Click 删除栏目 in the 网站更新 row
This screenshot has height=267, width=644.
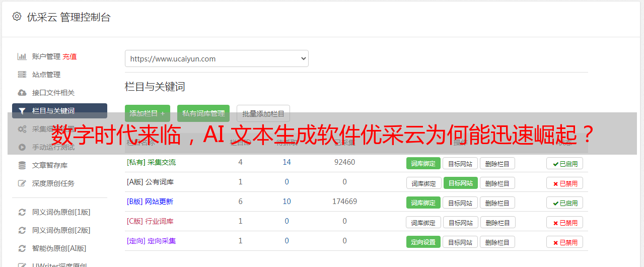497,203
